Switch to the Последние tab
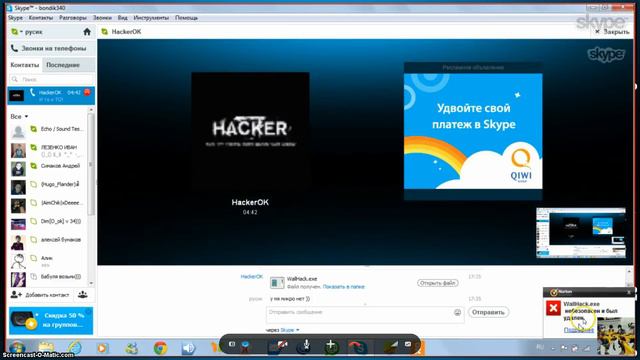Screen dimensions: 640x360 pos(63,65)
